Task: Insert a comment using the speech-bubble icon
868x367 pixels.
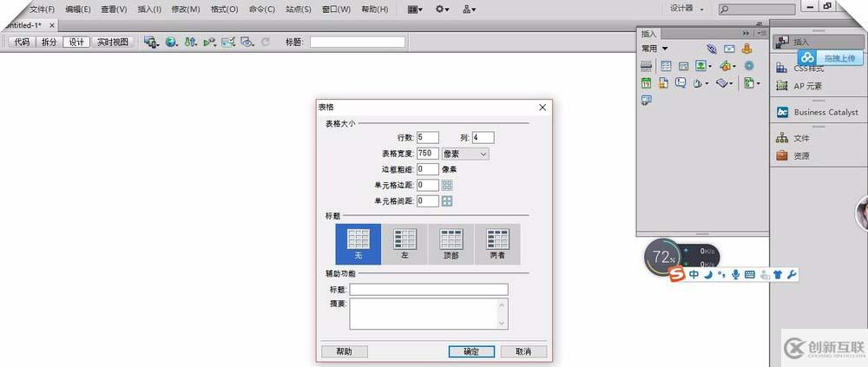Action: (x=681, y=83)
